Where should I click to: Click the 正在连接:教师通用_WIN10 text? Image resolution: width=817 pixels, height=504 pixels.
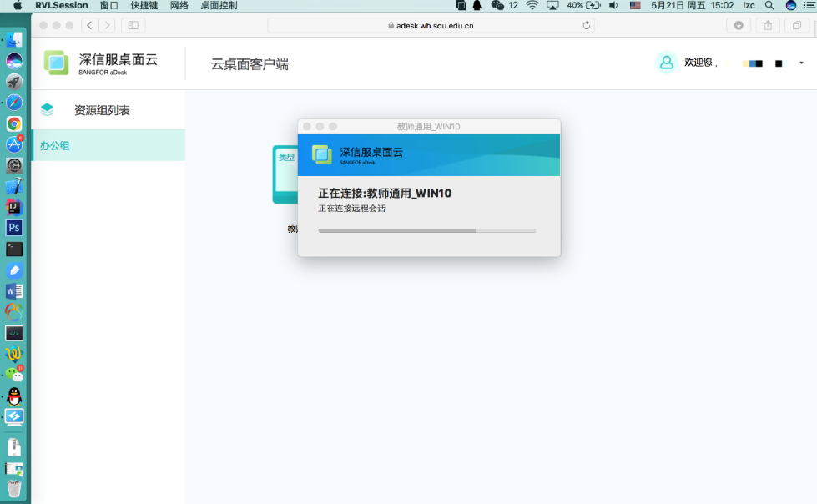coord(385,194)
